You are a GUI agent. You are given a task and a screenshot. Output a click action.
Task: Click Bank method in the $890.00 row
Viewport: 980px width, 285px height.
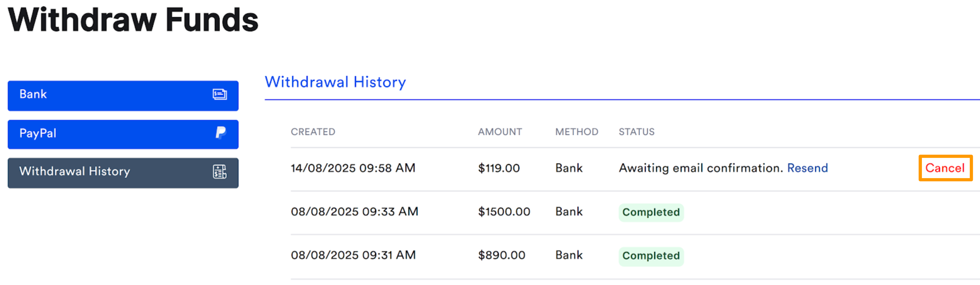(569, 255)
